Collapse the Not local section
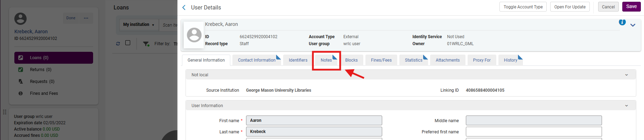The width and height of the screenshot is (644, 140). tap(626, 75)
